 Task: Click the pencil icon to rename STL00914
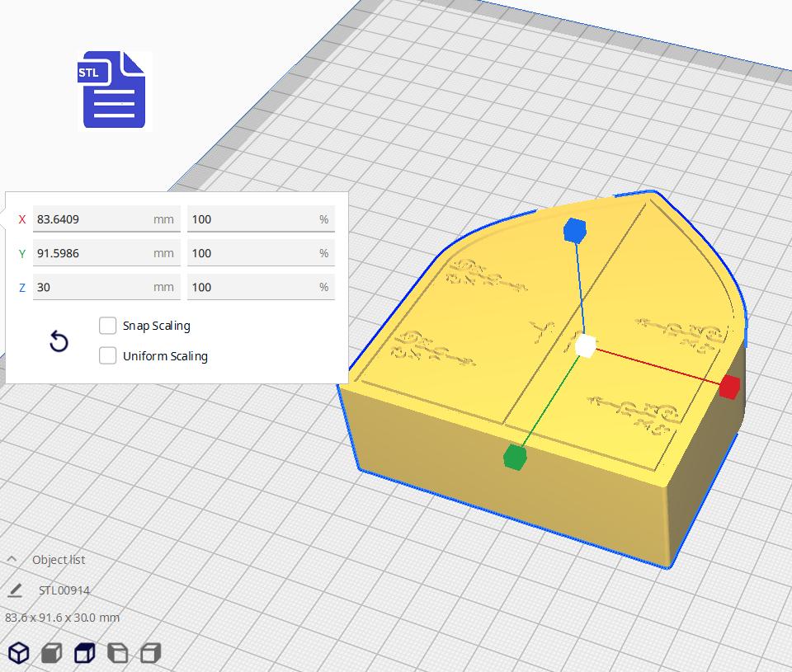(15, 590)
